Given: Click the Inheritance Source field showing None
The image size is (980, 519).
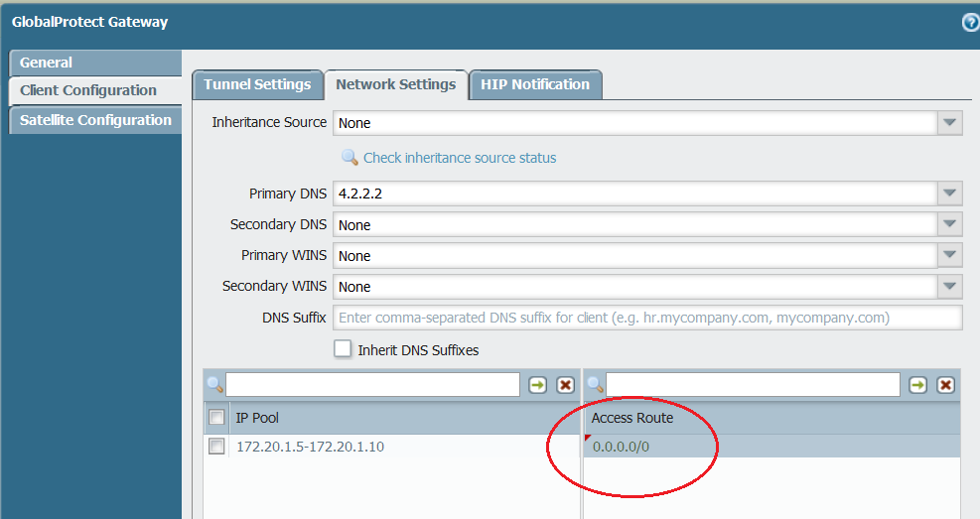Looking at the screenshot, I should coord(635,122).
